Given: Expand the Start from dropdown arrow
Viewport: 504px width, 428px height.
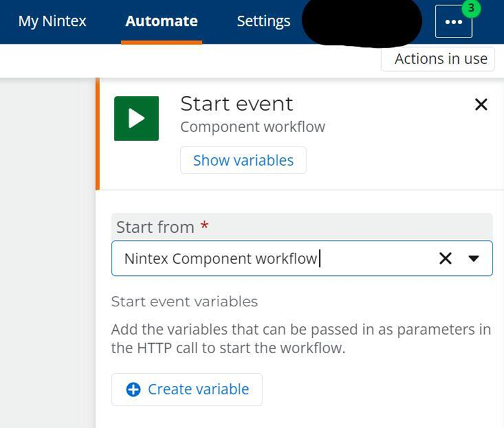Looking at the screenshot, I should point(473,259).
